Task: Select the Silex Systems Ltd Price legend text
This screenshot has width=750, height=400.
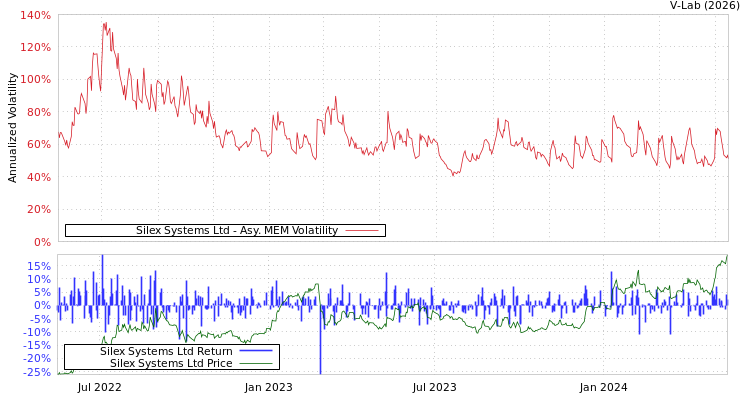Action: coord(171,364)
